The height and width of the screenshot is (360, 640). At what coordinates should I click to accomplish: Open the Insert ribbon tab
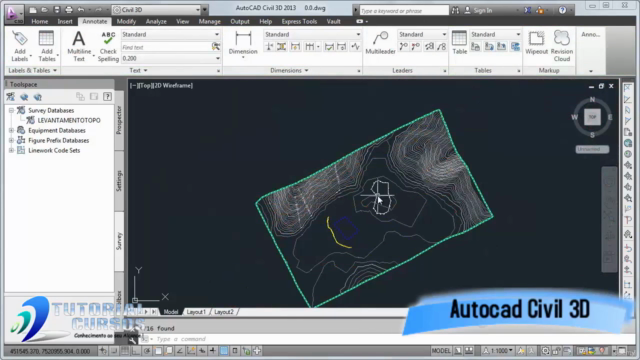point(65,21)
